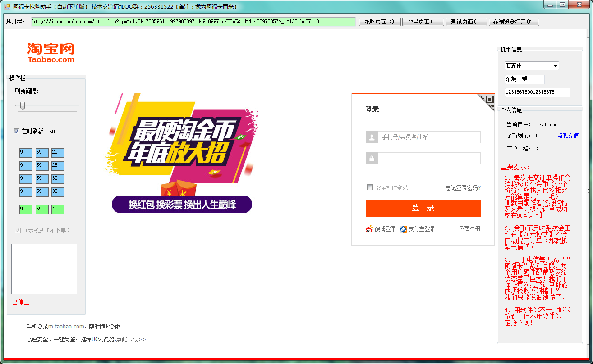
Task: Toggle the 演示模式【不下单】 checkbox
Action: tap(18, 230)
